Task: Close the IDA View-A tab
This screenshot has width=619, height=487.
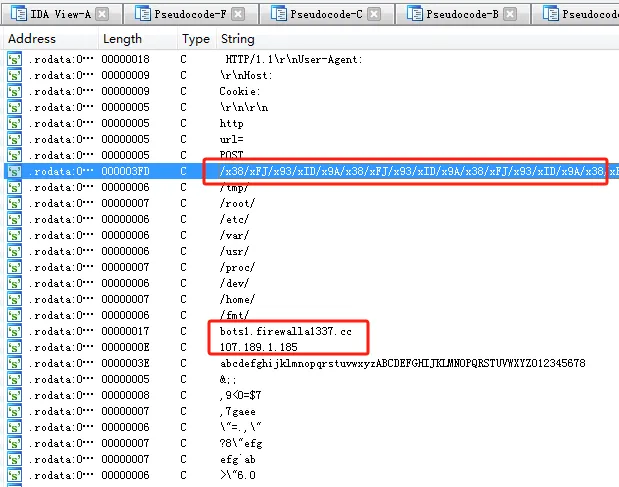Action: 103,15
